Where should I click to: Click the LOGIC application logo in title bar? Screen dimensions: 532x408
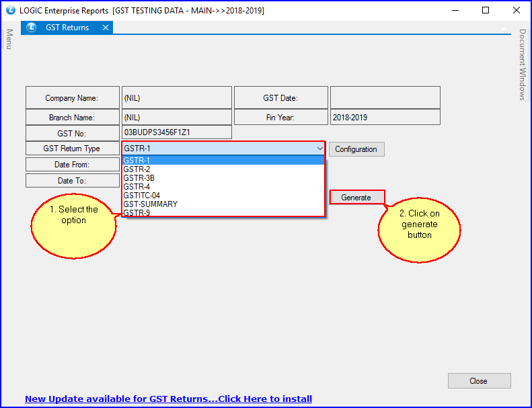coord(11,10)
